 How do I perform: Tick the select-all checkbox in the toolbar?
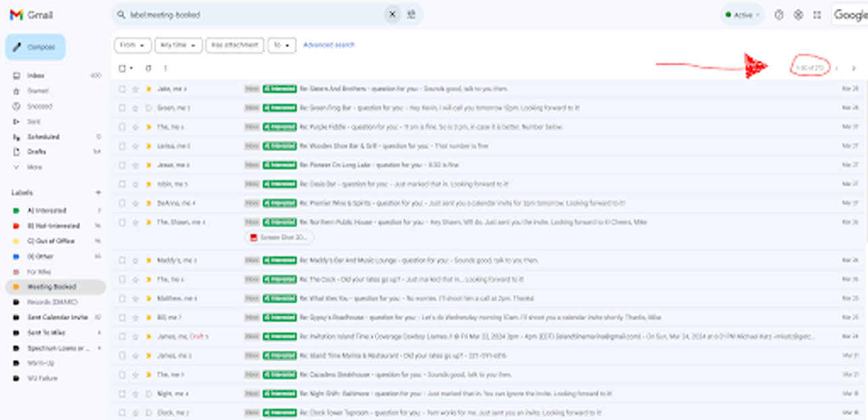pos(122,68)
